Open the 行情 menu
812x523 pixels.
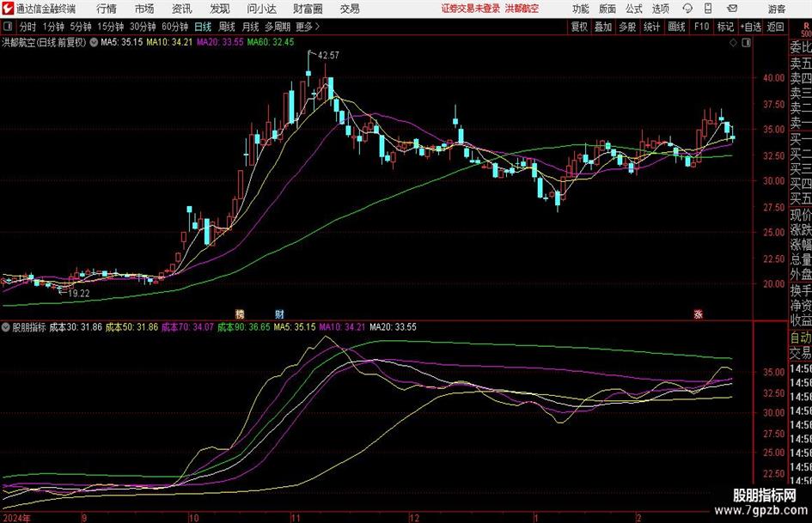107,9
